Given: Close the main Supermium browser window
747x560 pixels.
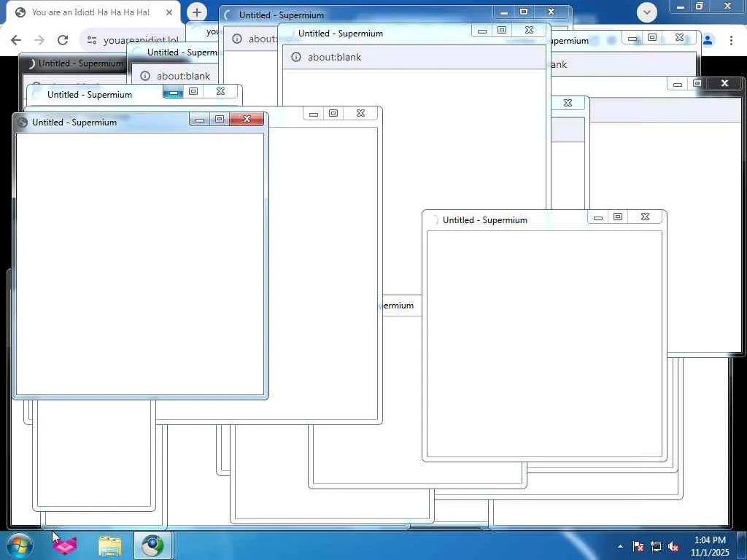Looking at the screenshot, I should pos(727,6).
